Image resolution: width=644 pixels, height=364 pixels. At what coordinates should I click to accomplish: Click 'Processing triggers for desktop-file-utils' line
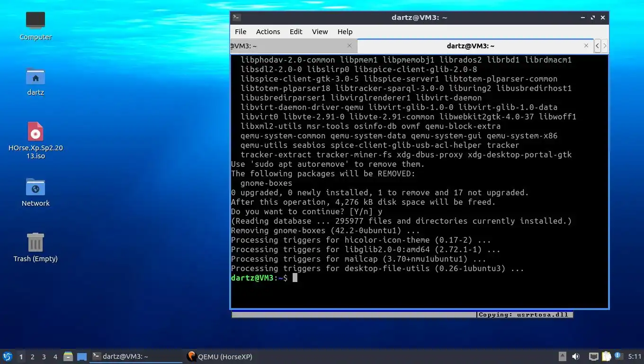377,268
